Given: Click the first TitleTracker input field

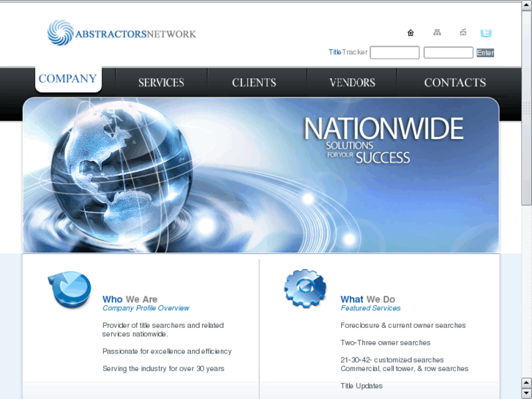Looking at the screenshot, I should [394, 53].
